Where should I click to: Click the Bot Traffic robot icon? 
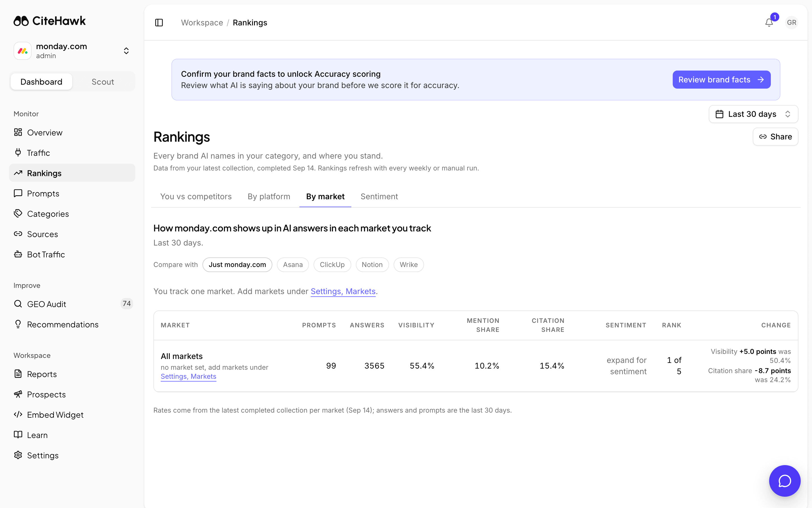point(18,254)
